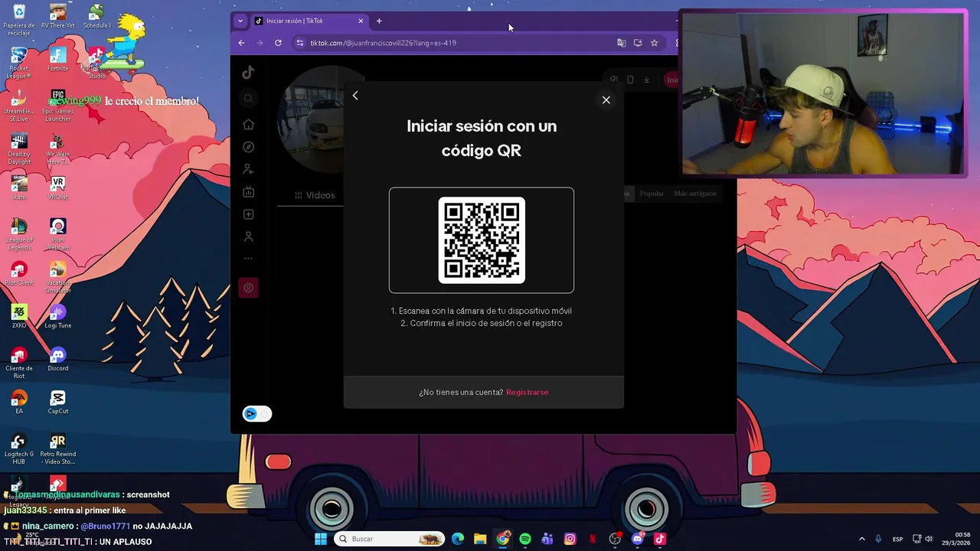Image resolution: width=980 pixels, height=551 pixels.
Task: Open EA desktop shortcut
Action: pyautogui.click(x=19, y=403)
